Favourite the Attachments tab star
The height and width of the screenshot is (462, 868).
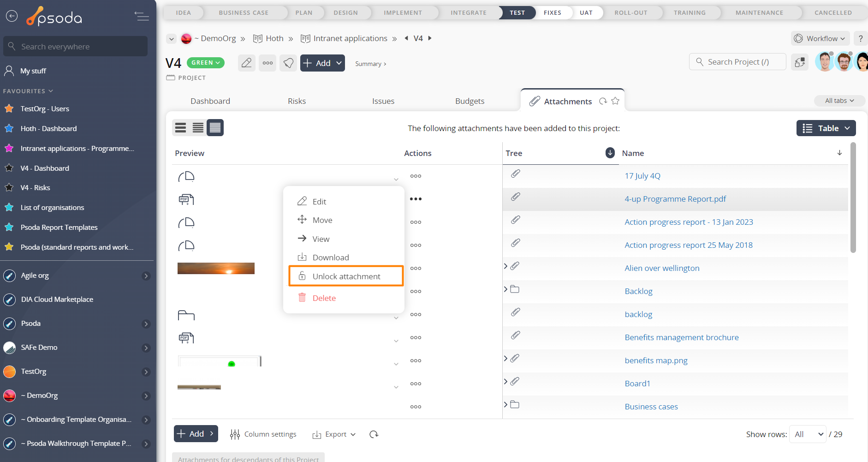pyautogui.click(x=615, y=101)
